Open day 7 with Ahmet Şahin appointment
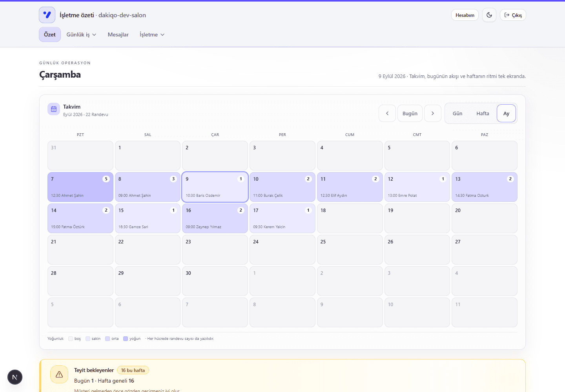This screenshot has height=392, width=565. (x=80, y=187)
